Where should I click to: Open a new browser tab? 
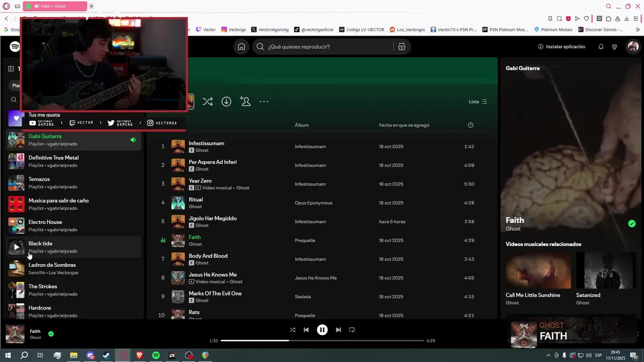[91, 7]
